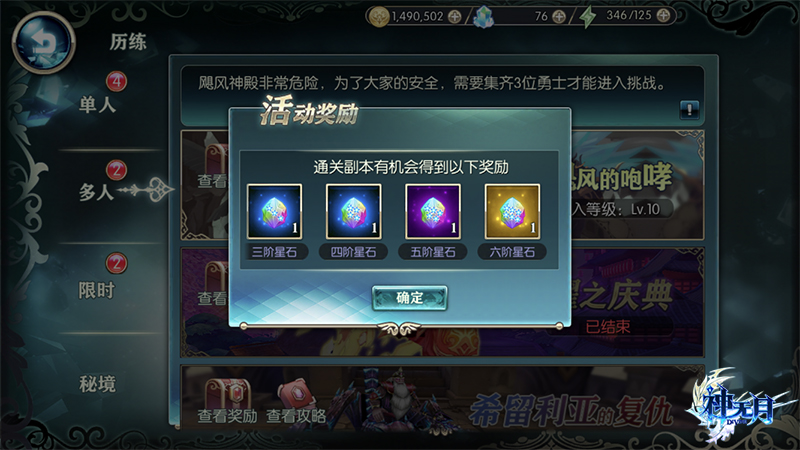This screenshot has height=450, width=800.
Task: Confirm with the 确定 button
Action: coord(410,298)
